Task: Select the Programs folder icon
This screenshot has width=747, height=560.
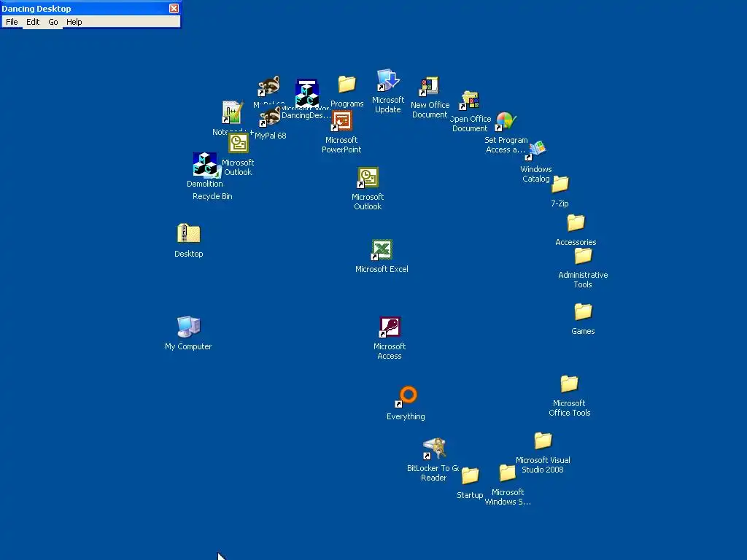Action: (347, 85)
